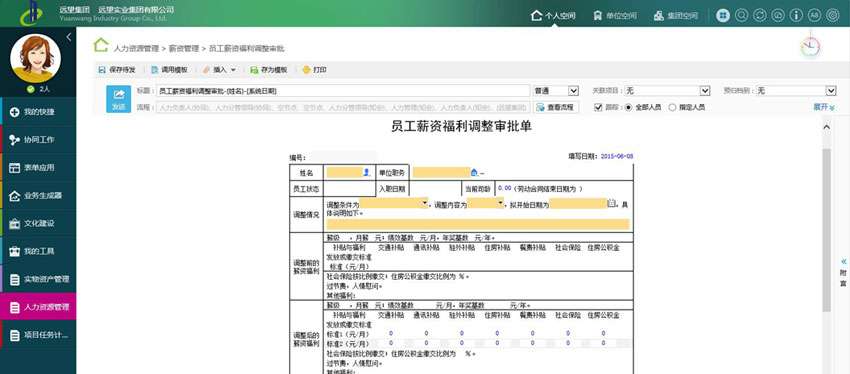Expand the 插入 dropdown arrow
Viewport: 850px width, 374px height.
[x=233, y=70]
